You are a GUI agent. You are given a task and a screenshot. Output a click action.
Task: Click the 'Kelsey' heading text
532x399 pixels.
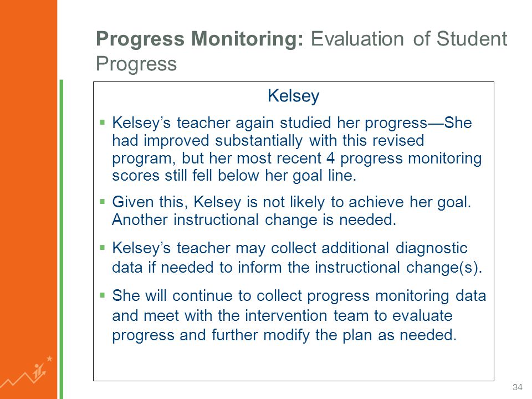tap(294, 96)
